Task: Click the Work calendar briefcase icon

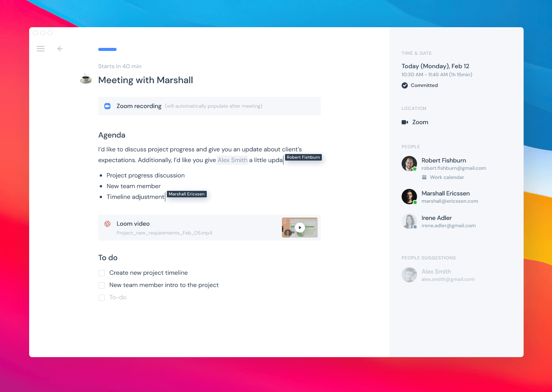Action: tap(424, 177)
